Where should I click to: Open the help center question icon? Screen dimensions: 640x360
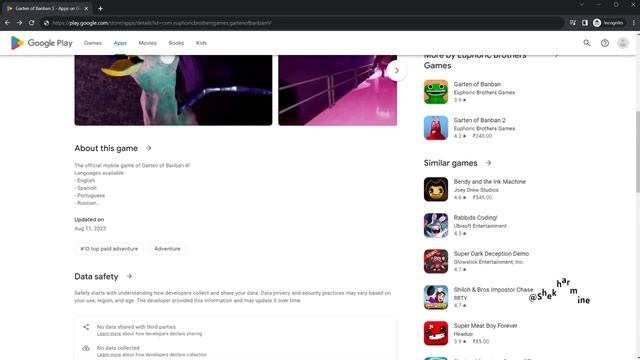[x=605, y=43]
